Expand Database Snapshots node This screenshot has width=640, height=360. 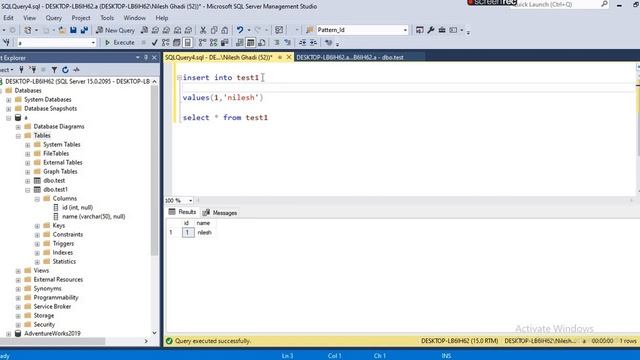click(9, 109)
